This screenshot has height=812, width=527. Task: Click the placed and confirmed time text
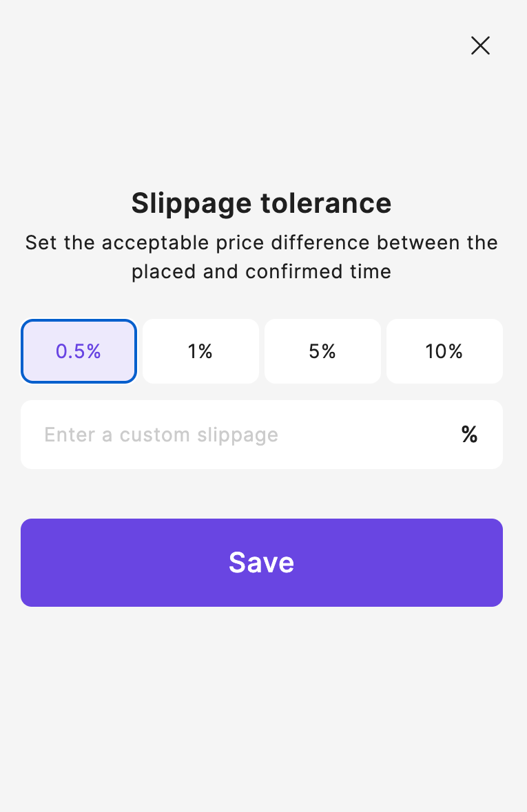pos(261,272)
